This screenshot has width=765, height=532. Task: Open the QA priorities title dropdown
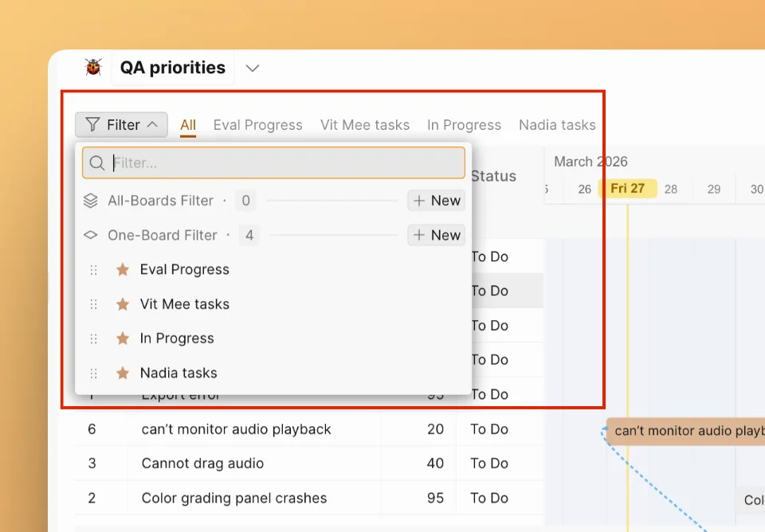[252, 68]
